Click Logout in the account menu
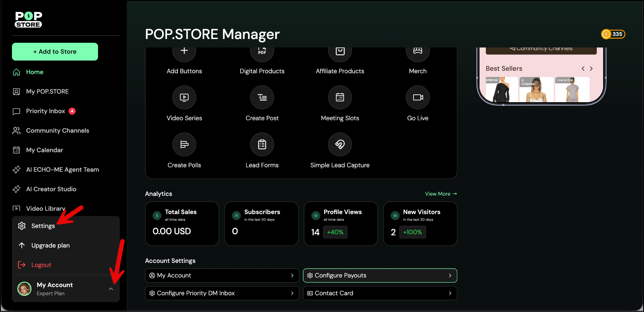The height and width of the screenshot is (312, 644). point(41,265)
